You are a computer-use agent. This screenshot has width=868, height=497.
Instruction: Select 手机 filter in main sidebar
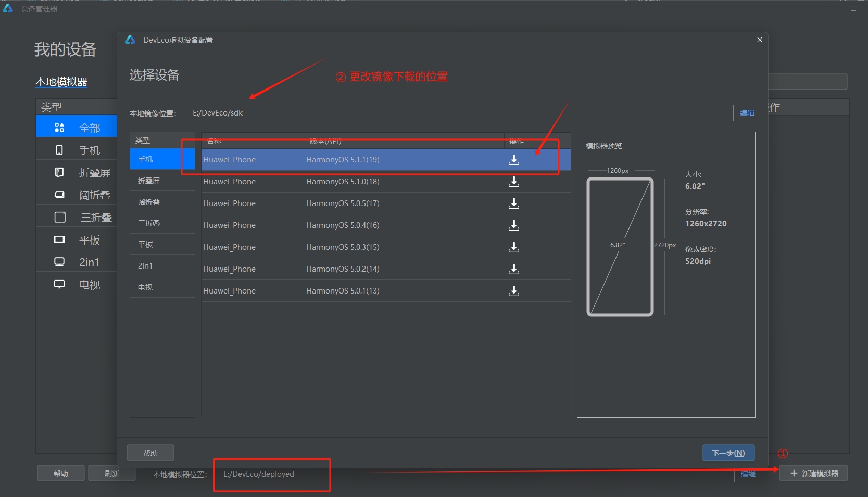click(x=89, y=150)
